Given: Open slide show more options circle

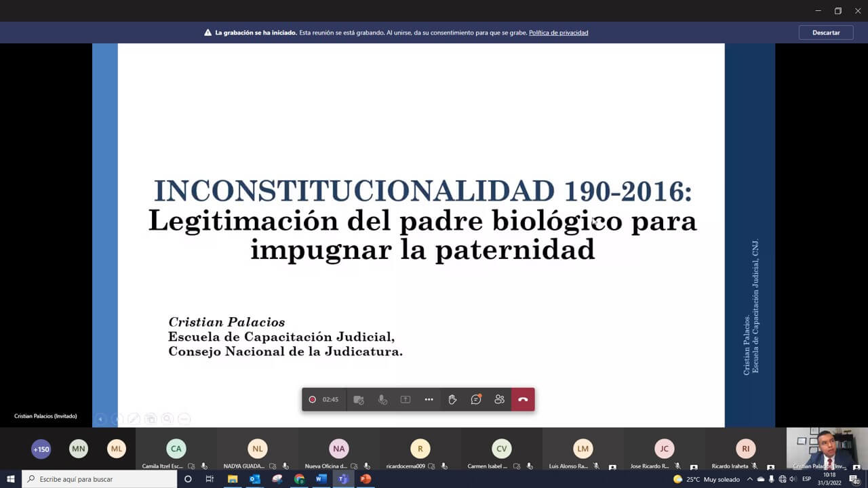Looking at the screenshot, I should (x=184, y=419).
